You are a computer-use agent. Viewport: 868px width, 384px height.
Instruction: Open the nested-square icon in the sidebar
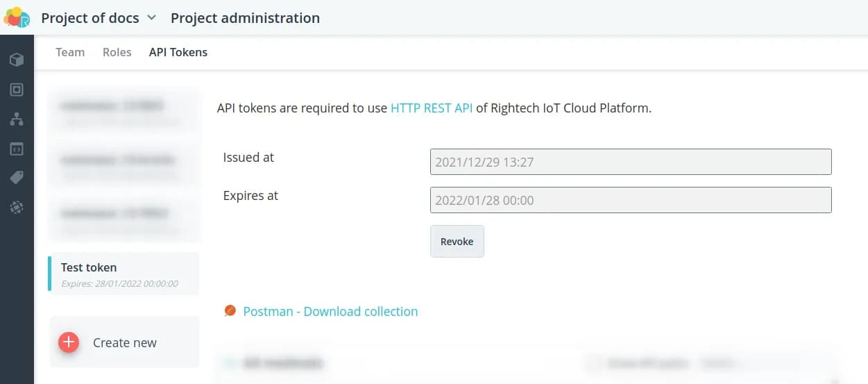(17, 90)
